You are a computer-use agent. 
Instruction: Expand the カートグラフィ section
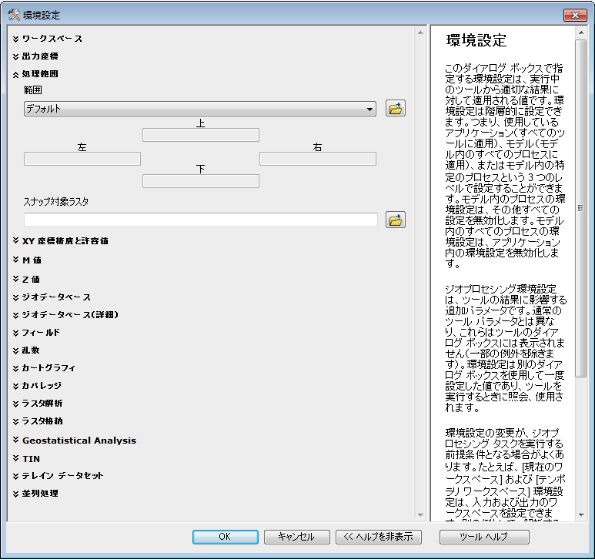44,368
